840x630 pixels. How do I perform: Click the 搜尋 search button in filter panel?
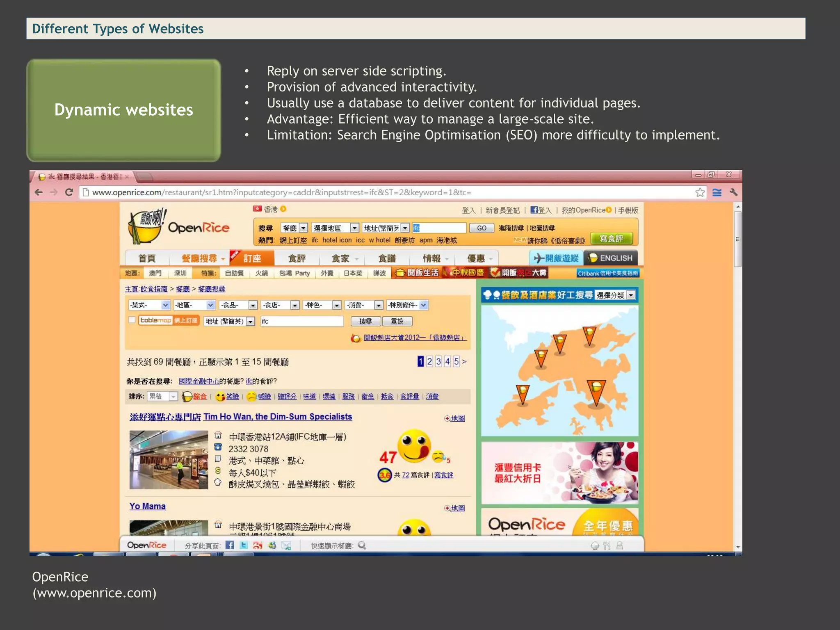pyautogui.click(x=365, y=321)
